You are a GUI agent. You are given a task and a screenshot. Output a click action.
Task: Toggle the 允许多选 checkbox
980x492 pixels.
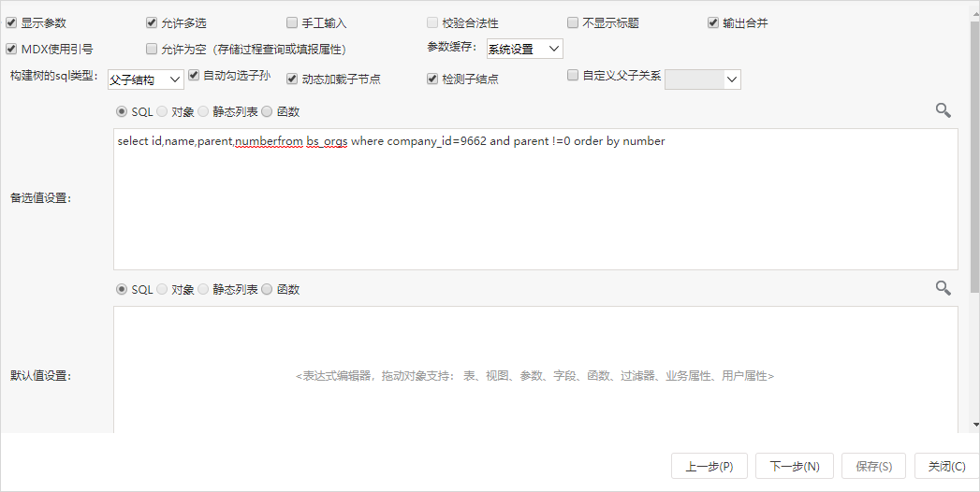(x=152, y=23)
